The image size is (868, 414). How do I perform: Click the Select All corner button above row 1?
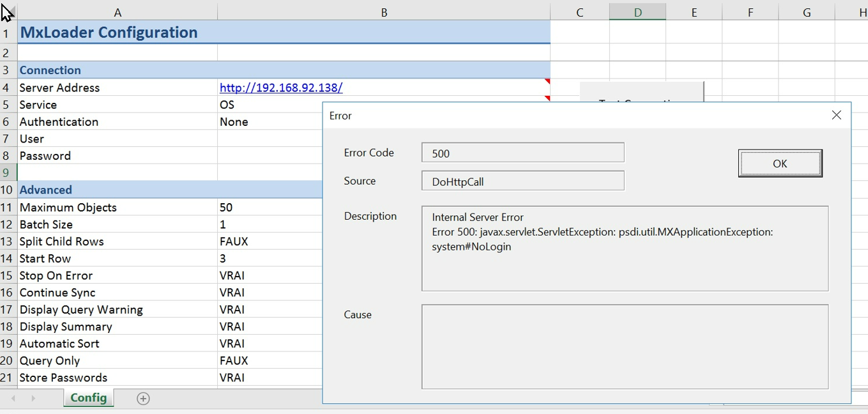(x=7, y=11)
